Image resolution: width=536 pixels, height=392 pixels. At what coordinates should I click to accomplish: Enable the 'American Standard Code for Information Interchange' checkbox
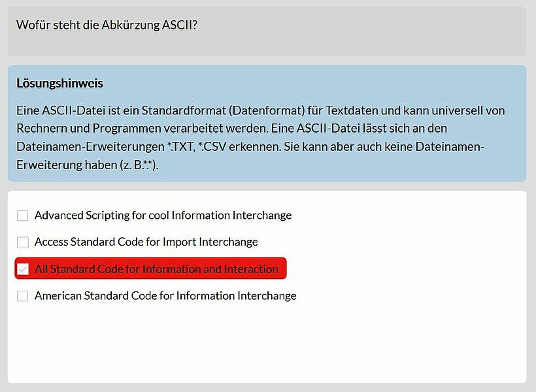click(23, 296)
